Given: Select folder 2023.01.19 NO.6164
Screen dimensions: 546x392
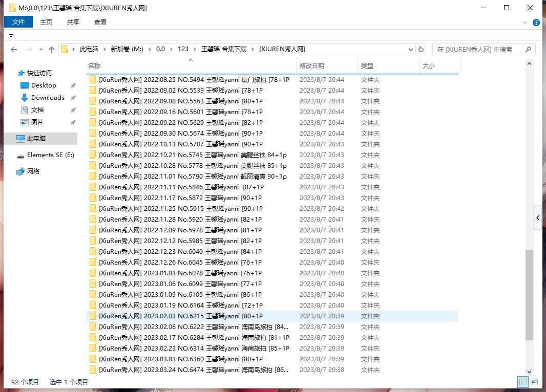Looking at the screenshot, I should pos(272,306).
